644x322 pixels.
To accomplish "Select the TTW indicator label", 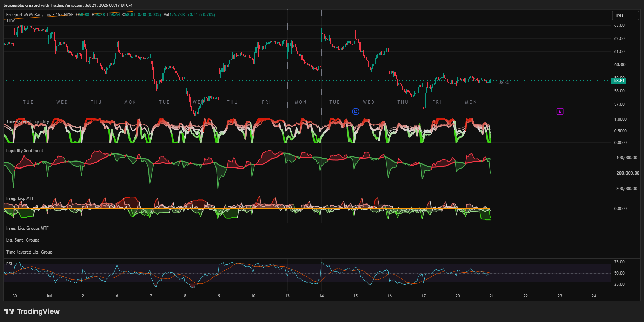I will [x=11, y=21].
